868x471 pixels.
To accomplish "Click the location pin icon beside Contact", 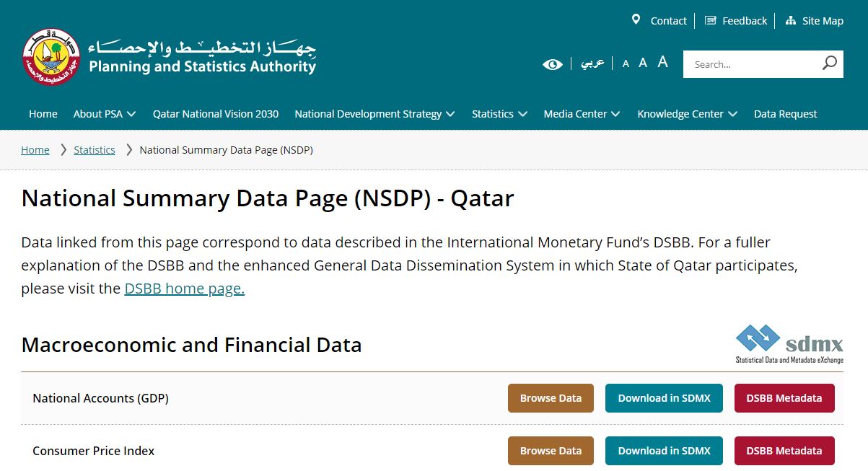I will (x=636, y=20).
